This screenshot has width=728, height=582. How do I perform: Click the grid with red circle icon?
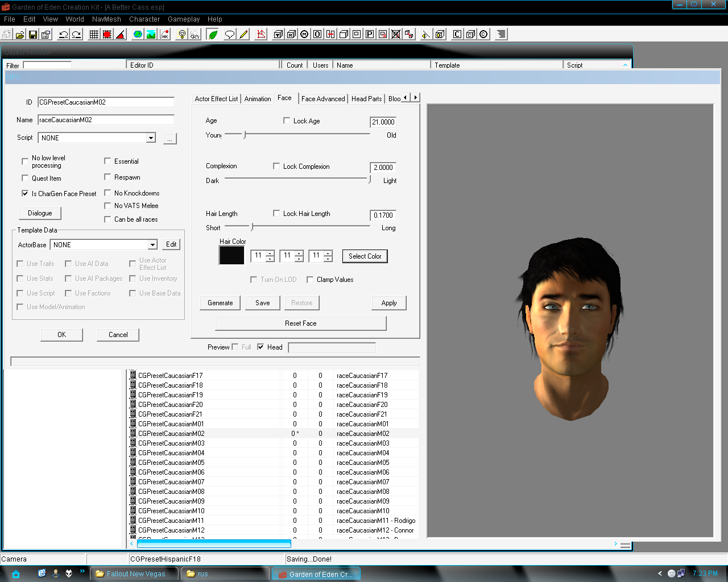point(107,35)
